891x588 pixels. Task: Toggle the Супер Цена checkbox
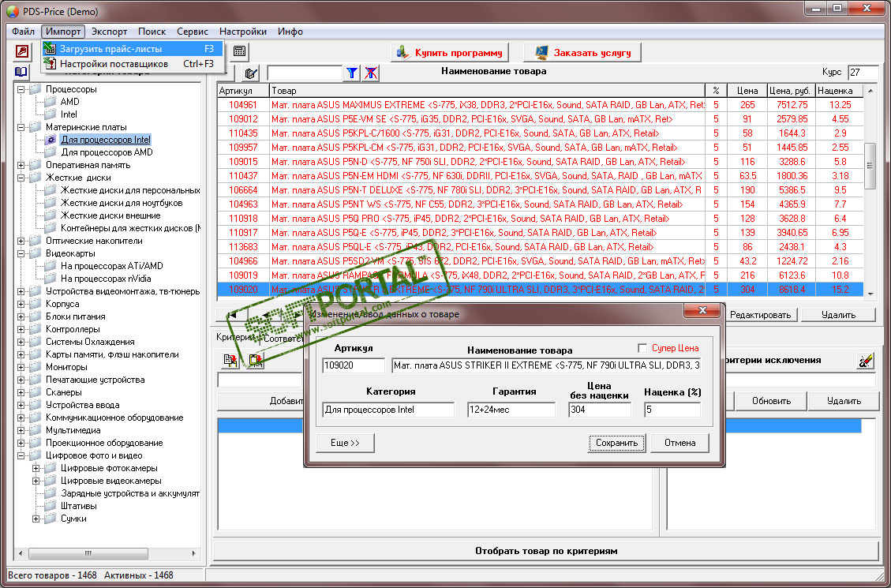(x=642, y=348)
